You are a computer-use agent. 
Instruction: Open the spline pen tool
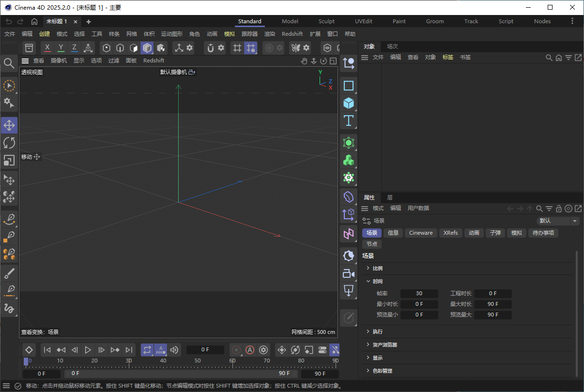9,220
